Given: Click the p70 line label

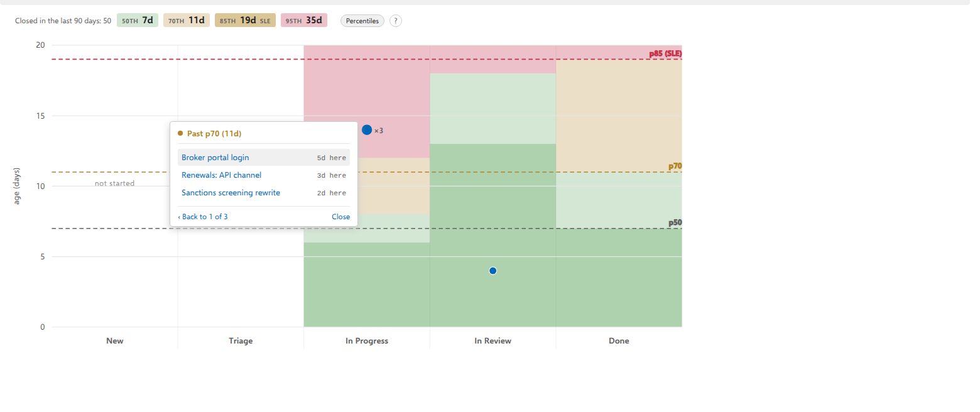Looking at the screenshot, I should 675,166.
